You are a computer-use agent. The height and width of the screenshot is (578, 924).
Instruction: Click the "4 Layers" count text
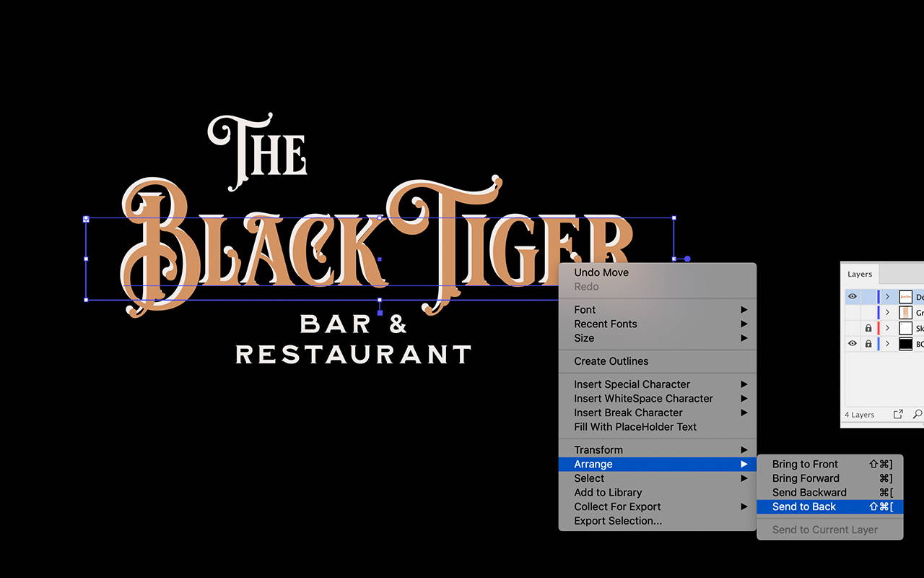pyautogui.click(x=859, y=415)
